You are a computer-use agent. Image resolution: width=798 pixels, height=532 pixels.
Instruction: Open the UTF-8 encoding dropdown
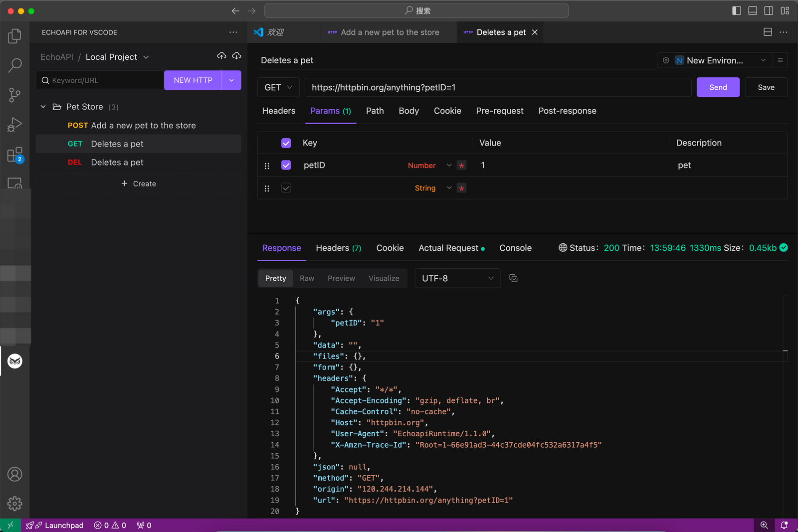click(x=457, y=278)
